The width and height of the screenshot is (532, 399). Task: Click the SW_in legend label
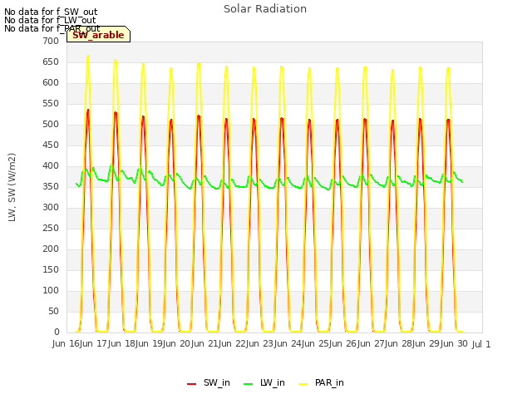pos(217,382)
